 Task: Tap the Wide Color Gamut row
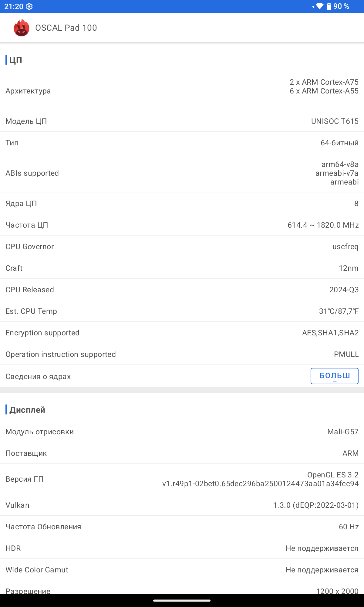[182, 570]
